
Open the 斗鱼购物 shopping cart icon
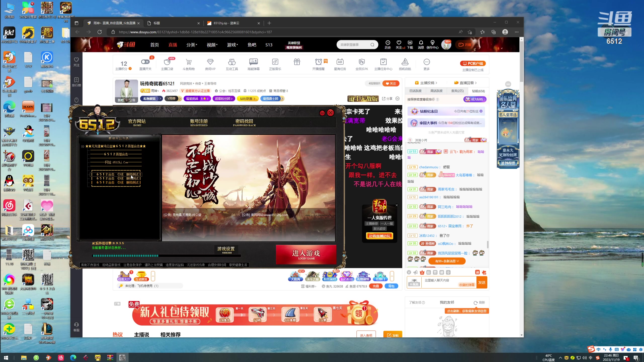(189, 62)
